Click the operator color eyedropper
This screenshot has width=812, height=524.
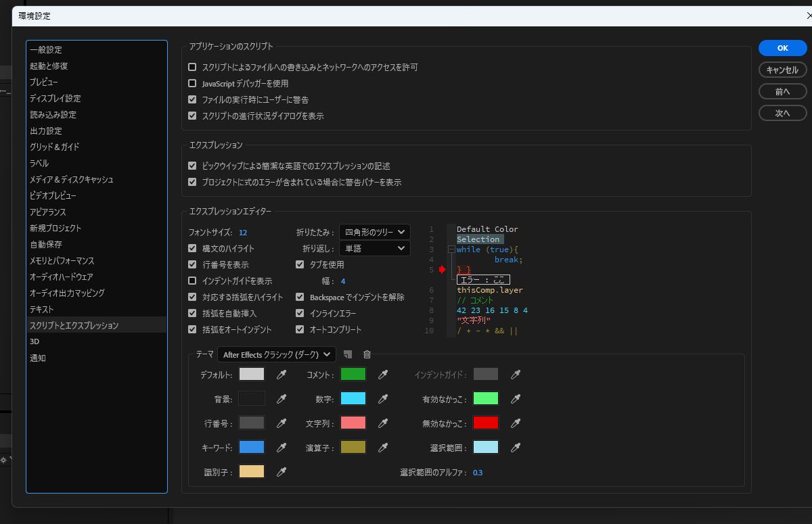point(383,447)
